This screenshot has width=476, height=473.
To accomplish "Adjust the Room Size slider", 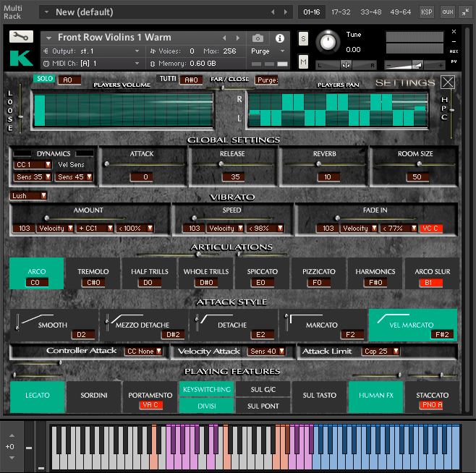I will pos(419,164).
